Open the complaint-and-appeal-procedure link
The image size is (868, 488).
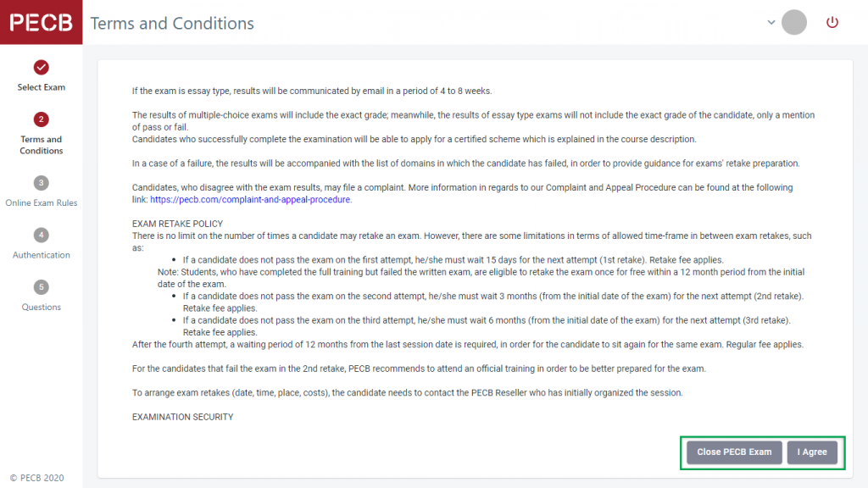pyautogui.click(x=251, y=200)
